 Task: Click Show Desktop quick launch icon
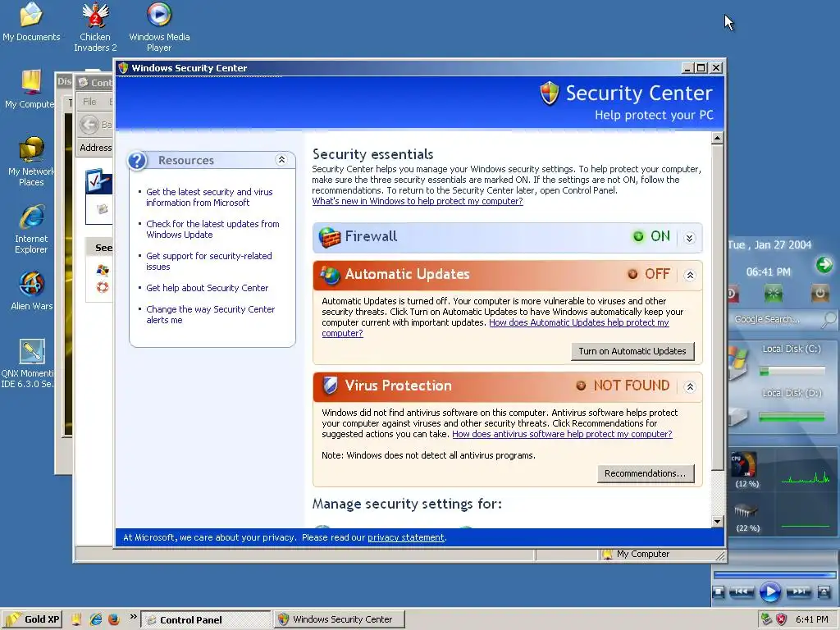pyautogui.click(x=76, y=619)
